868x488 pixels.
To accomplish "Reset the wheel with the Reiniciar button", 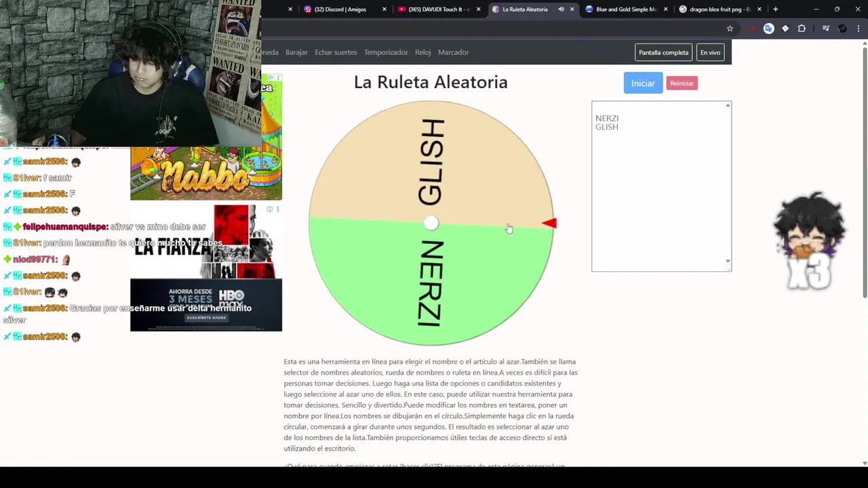I will pyautogui.click(x=682, y=83).
